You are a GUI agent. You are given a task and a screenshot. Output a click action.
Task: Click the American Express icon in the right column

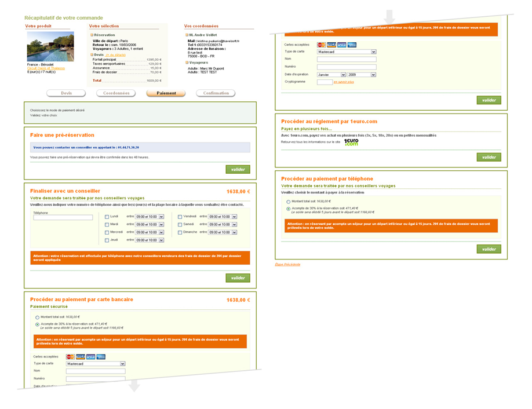(352, 45)
